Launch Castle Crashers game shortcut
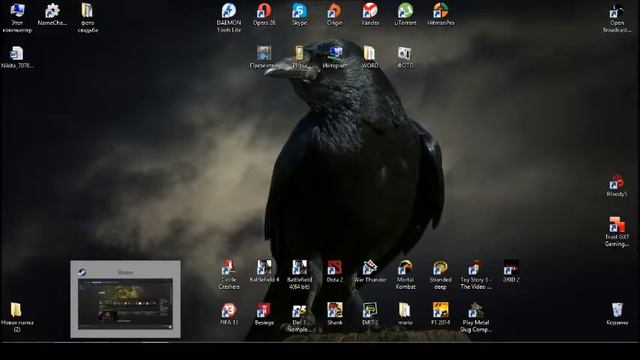The image size is (640, 360). pos(229,274)
